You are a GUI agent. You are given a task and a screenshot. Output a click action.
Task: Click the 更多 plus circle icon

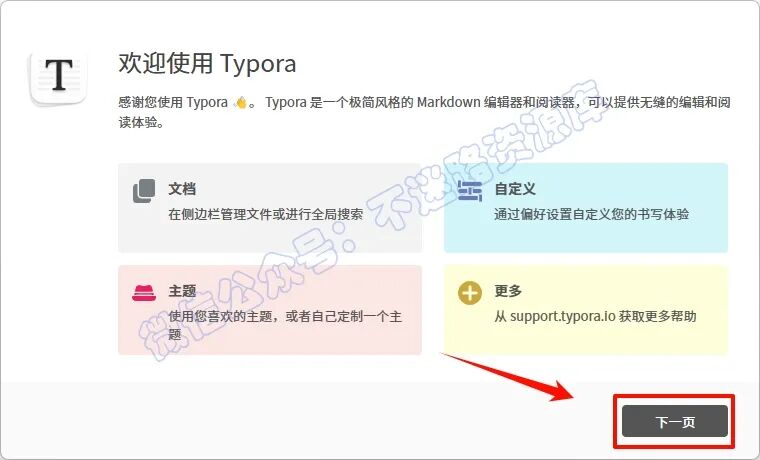pyautogui.click(x=470, y=293)
